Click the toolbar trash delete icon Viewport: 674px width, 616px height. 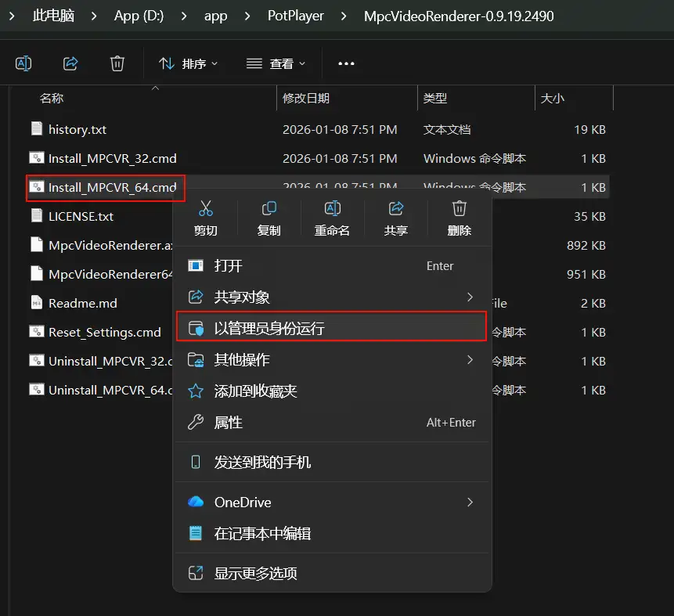(117, 63)
